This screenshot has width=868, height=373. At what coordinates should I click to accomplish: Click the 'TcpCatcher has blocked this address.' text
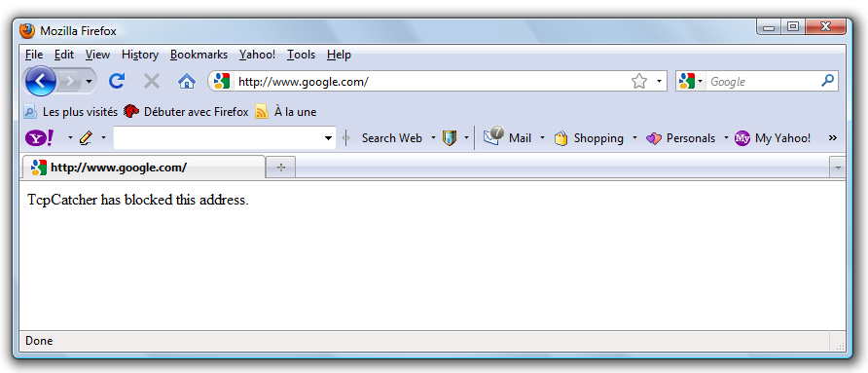(138, 200)
